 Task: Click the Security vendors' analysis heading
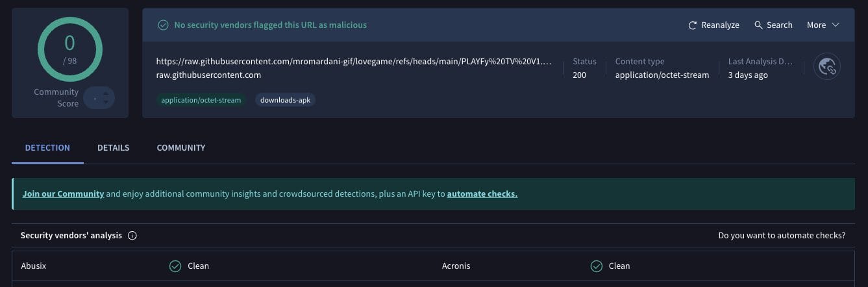[x=71, y=236]
